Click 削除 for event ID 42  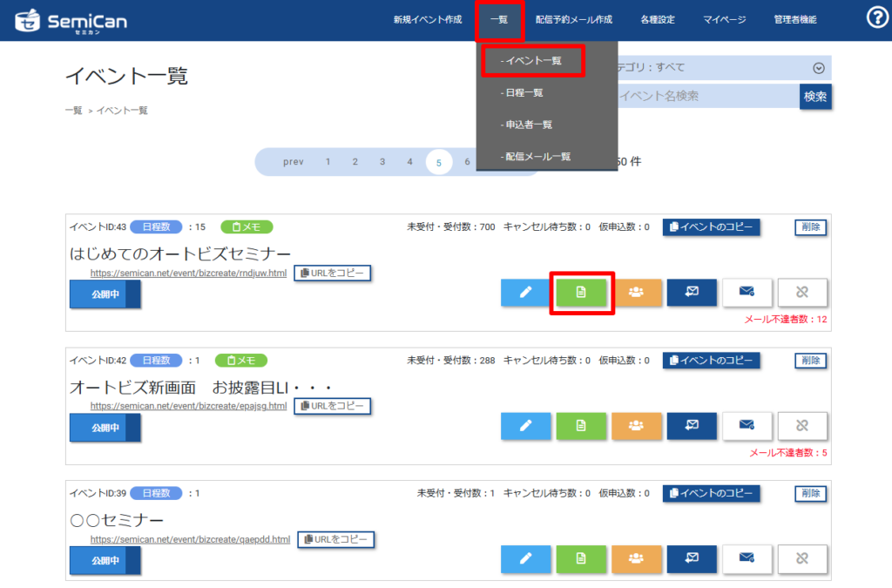811,361
